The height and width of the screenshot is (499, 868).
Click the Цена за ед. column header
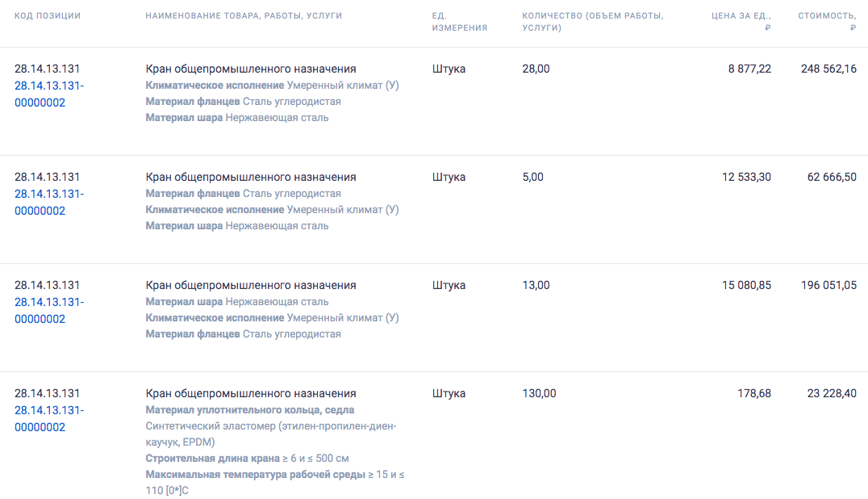pos(741,22)
